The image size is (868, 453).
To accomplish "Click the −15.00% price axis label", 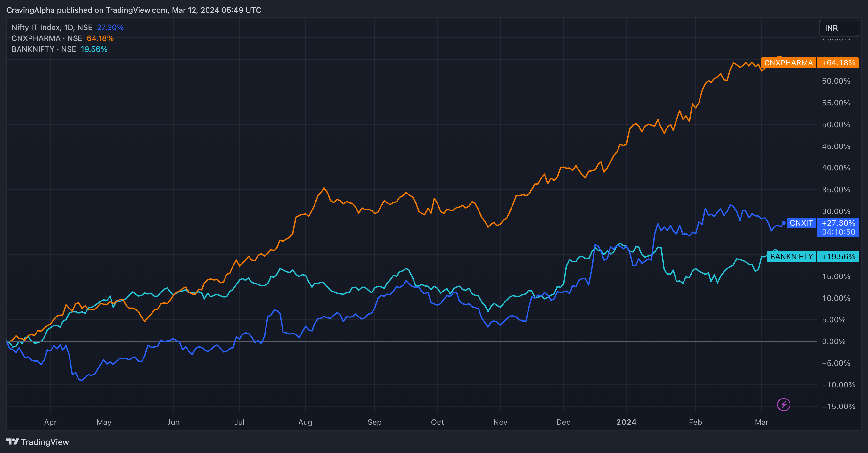I will click(x=838, y=407).
